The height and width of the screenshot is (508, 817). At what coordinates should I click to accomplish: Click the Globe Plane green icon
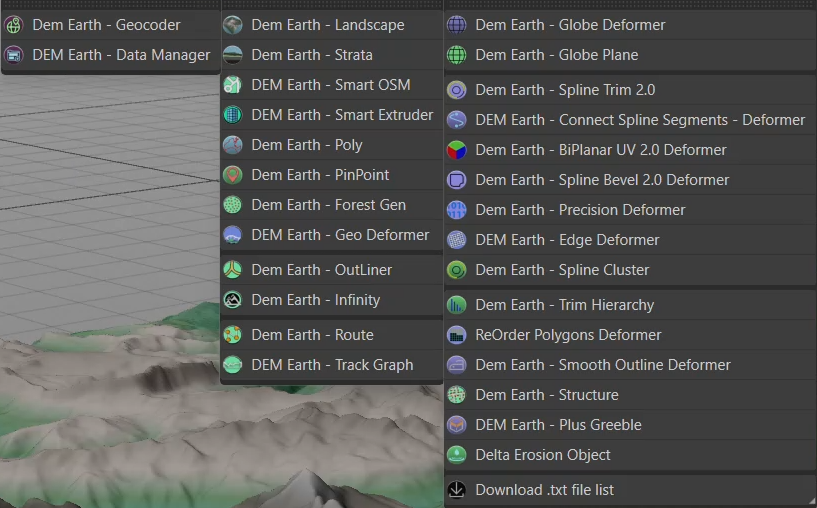(457, 55)
